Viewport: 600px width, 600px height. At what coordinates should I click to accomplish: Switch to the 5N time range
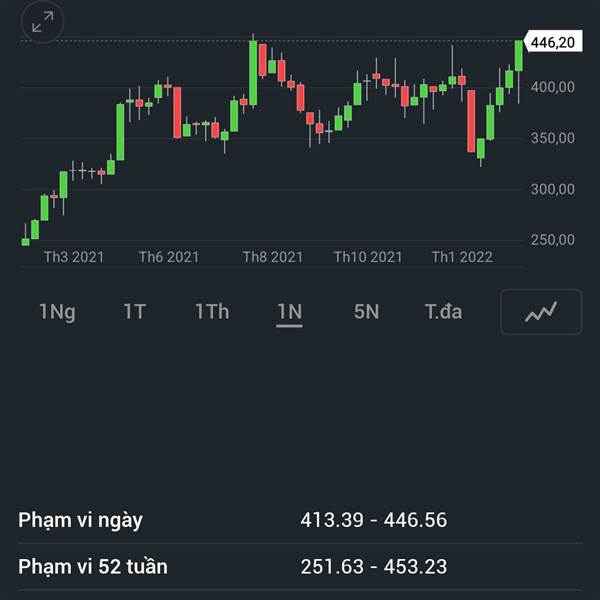tap(366, 312)
